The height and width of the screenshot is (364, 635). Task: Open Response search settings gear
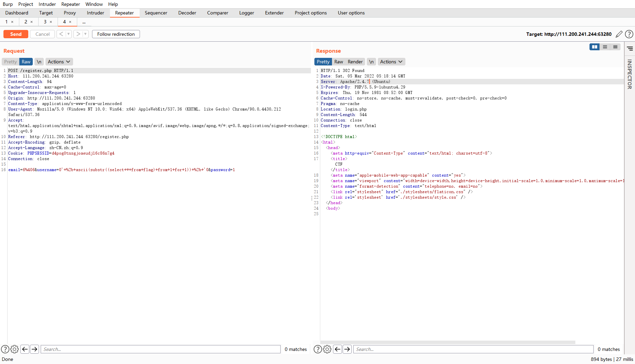click(x=327, y=349)
